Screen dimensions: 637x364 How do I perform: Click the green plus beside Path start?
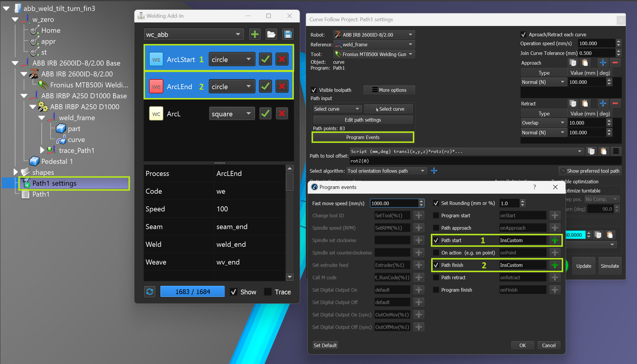pos(555,240)
